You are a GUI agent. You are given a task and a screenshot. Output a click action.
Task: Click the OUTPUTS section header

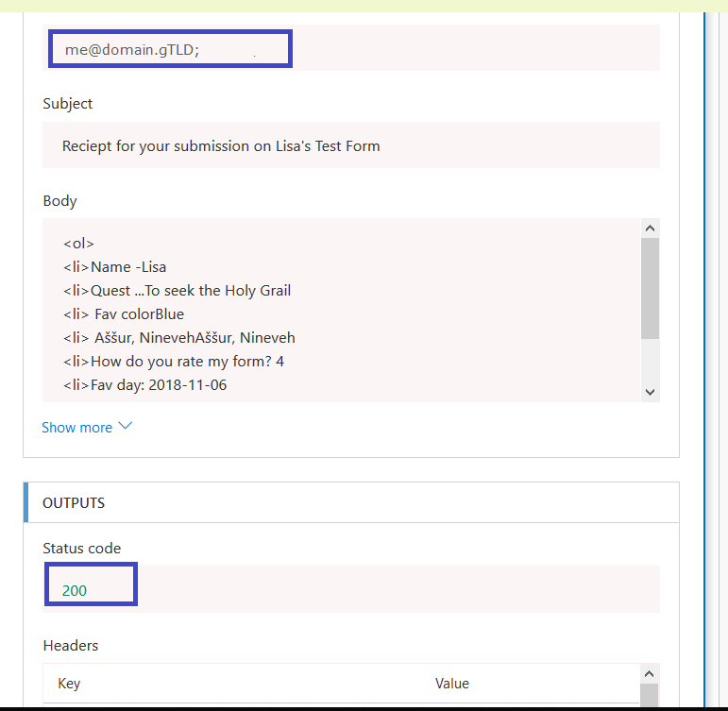click(74, 503)
